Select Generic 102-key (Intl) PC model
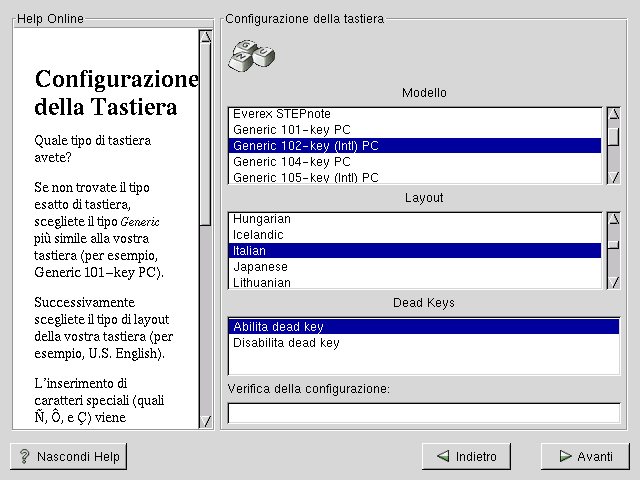This screenshot has width=640, height=480. 305,146
